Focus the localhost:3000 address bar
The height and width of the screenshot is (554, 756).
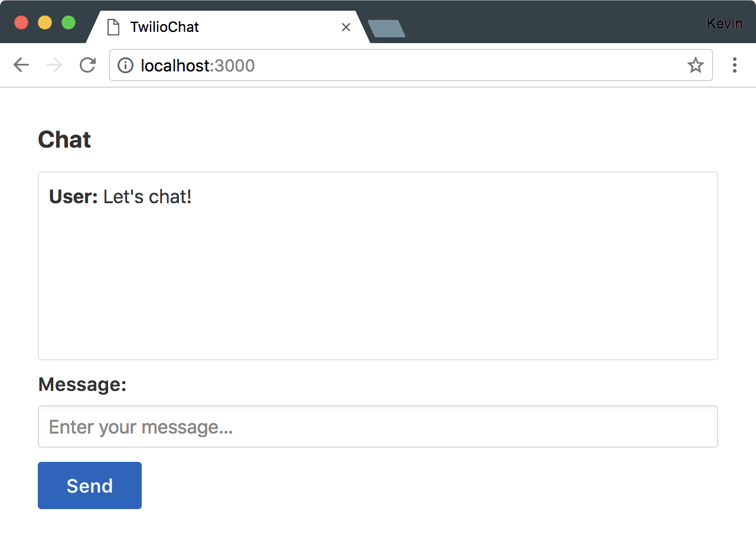(410, 65)
